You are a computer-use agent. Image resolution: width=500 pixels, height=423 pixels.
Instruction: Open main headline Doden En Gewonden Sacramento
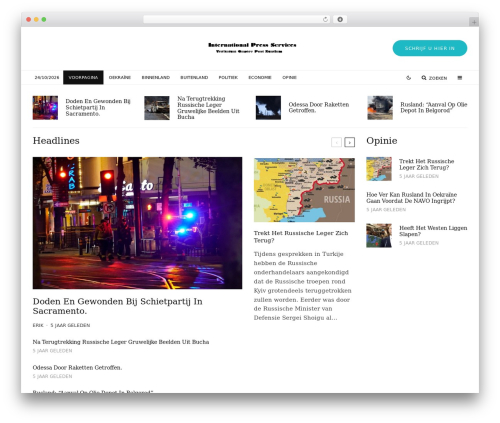118,306
